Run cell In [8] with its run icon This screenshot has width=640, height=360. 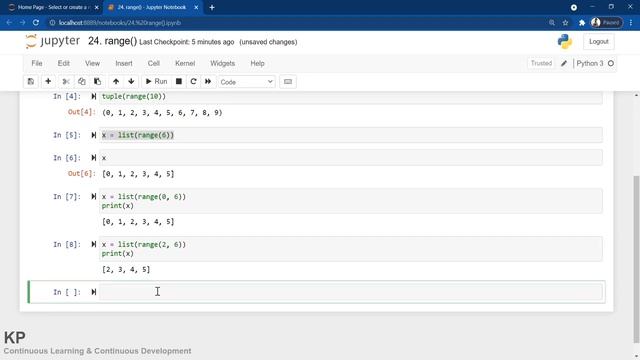point(93,244)
